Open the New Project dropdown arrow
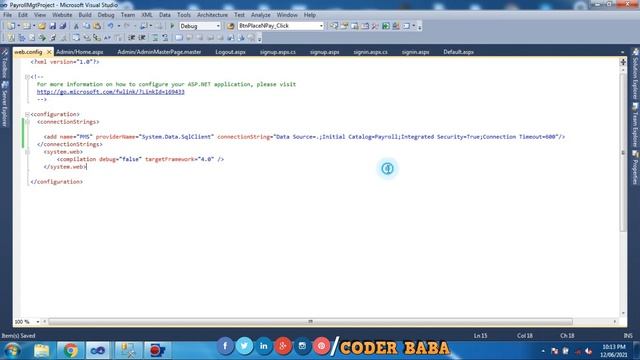 (18, 26)
